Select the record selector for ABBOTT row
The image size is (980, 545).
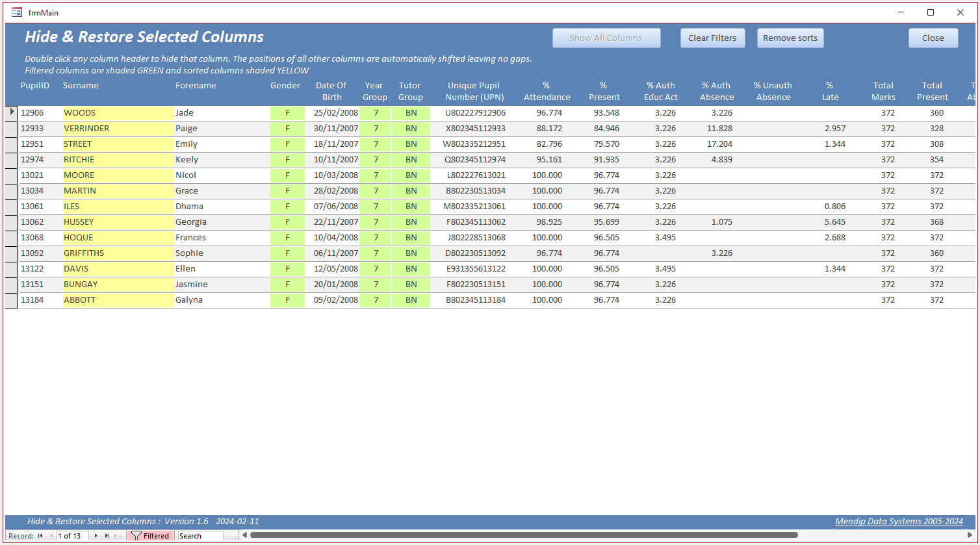(12, 300)
